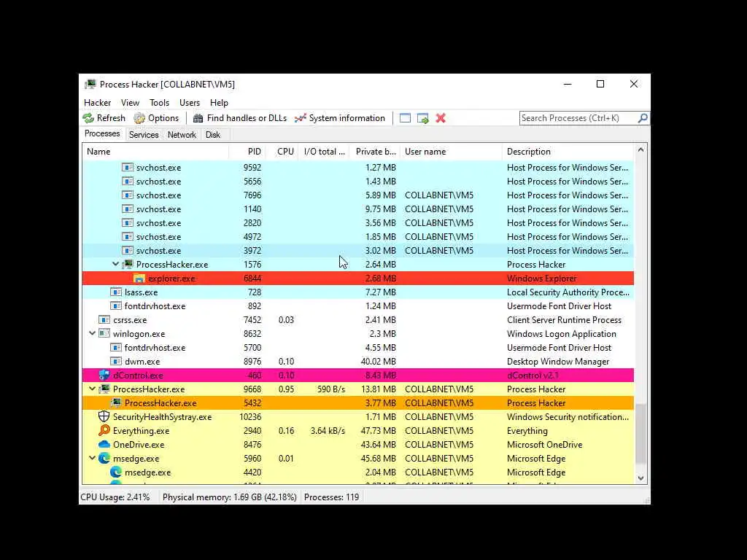The height and width of the screenshot is (560, 747).
Task: Open Options via its gear icon
Action: 139,118
